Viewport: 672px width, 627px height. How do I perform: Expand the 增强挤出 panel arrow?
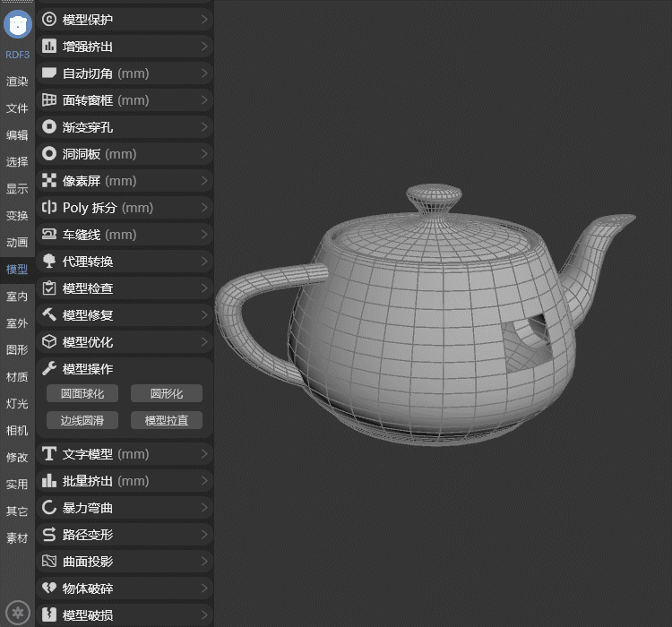click(204, 46)
